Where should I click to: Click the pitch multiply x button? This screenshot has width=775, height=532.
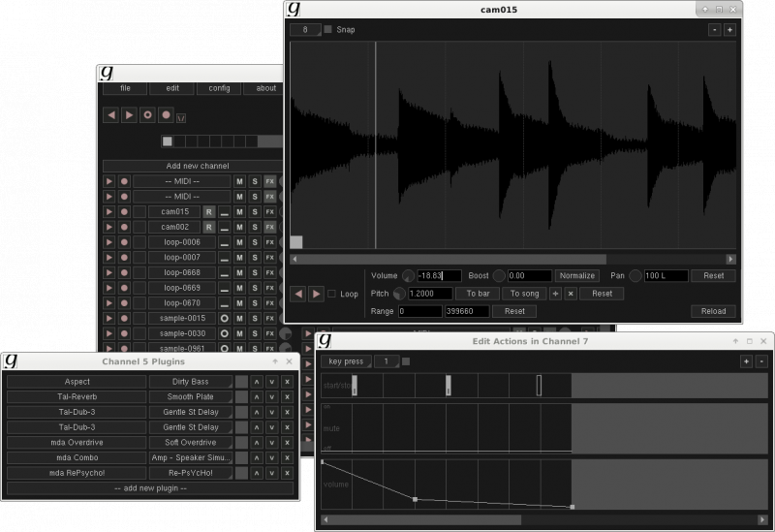[571, 294]
